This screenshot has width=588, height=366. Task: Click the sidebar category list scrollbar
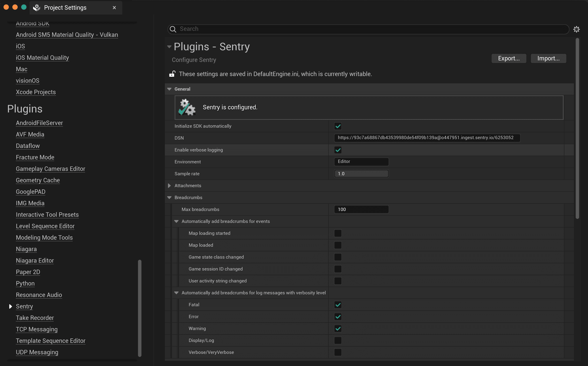pos(139,308)
